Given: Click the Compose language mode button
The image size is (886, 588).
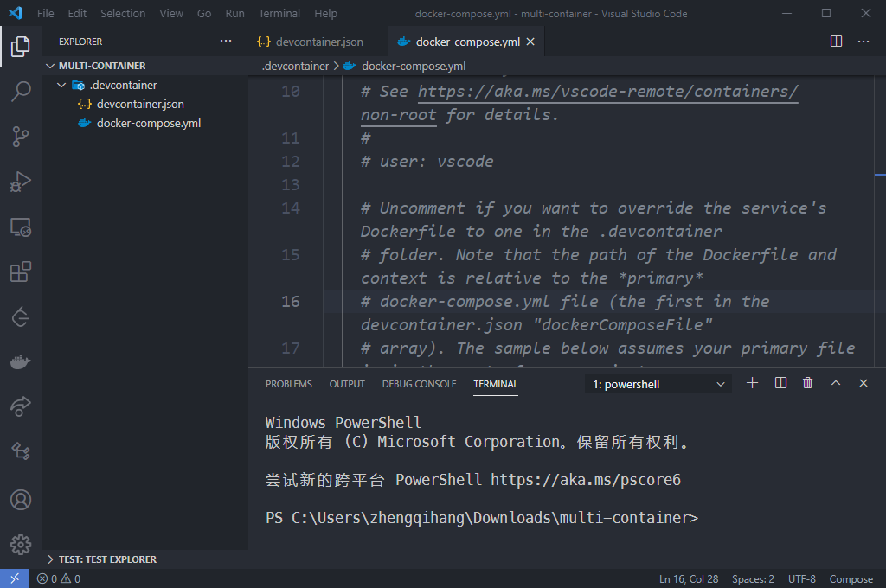Looking at the screenshot, I should pyautogui.click(x=851, y=579).
